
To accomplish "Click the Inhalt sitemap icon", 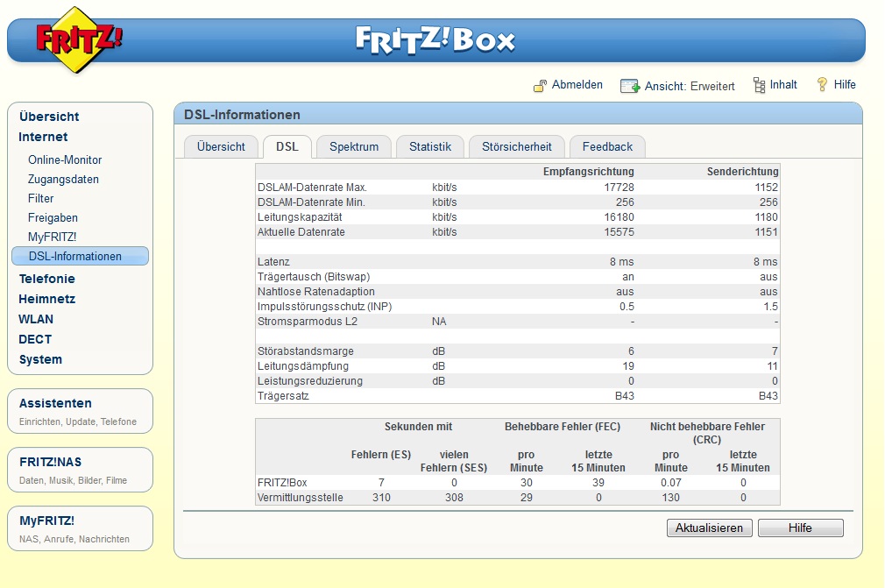I will click(x=759, y=85).
